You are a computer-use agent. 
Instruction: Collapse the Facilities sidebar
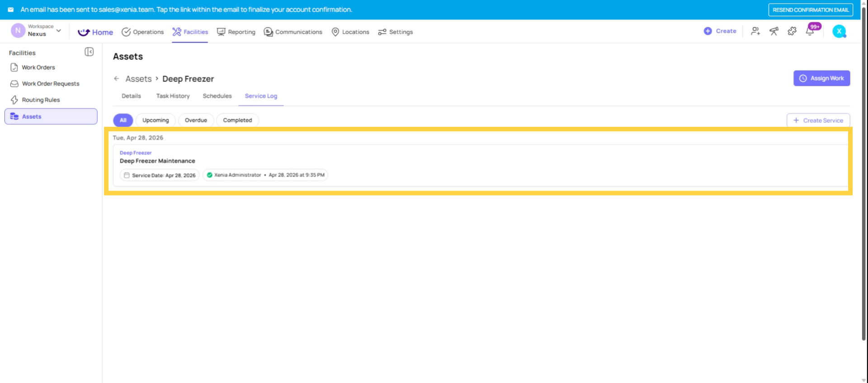[x=89, y=52]
